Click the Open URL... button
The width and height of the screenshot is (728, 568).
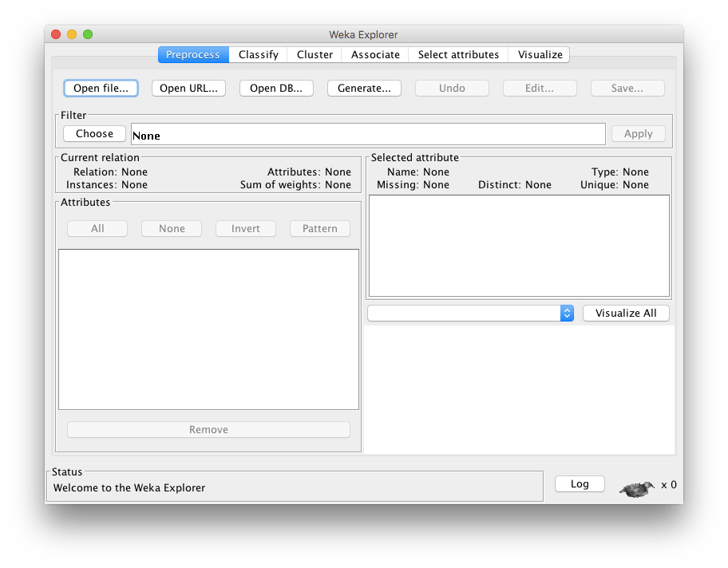(x=188, y=89)
